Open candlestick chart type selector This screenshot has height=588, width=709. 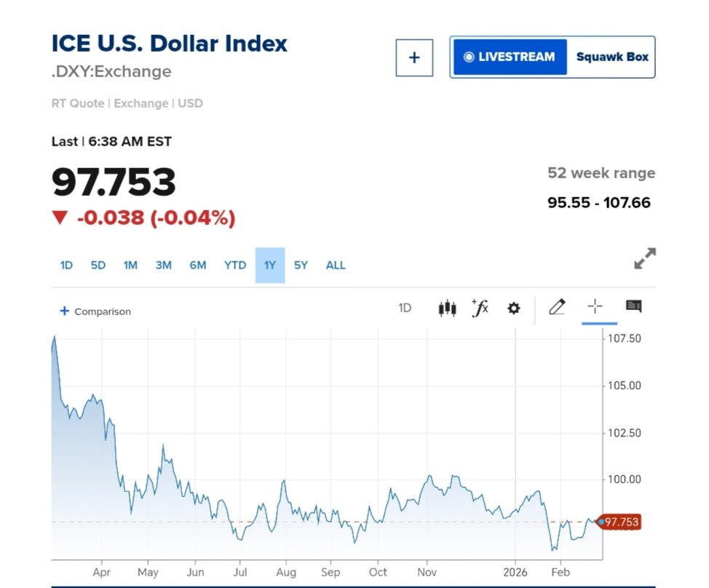coord(447,308)
